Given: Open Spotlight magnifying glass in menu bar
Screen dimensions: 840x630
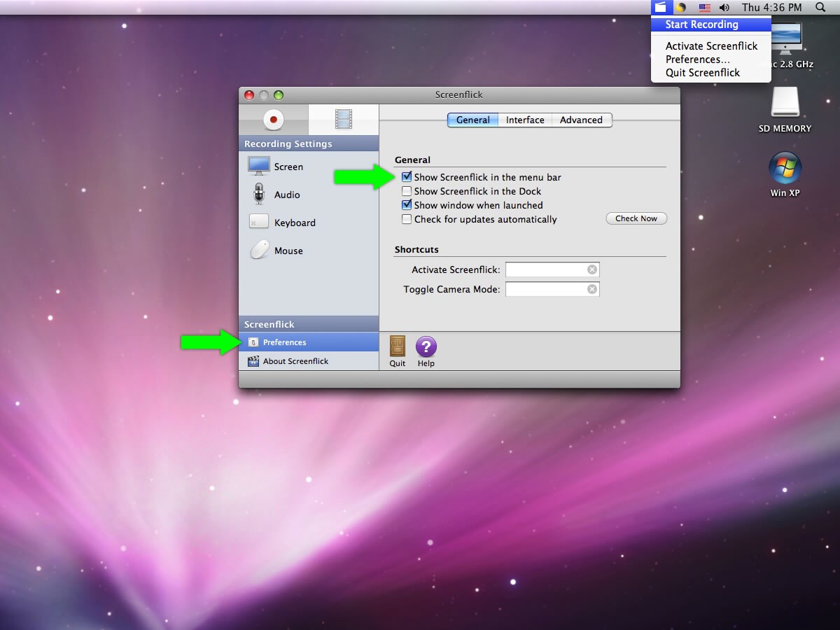Looking at the screenshot, I should pyautogui.click(x=820, y=8).
